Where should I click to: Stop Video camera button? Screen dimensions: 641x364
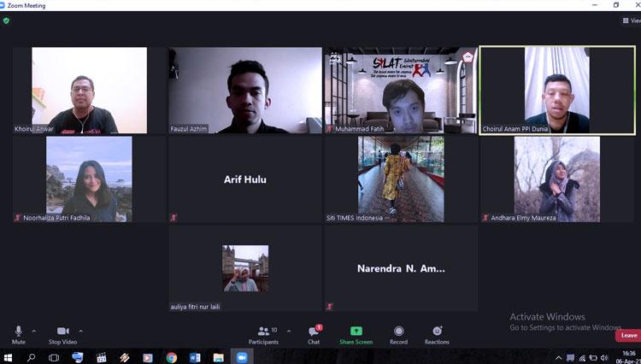(x=62, y=335)
